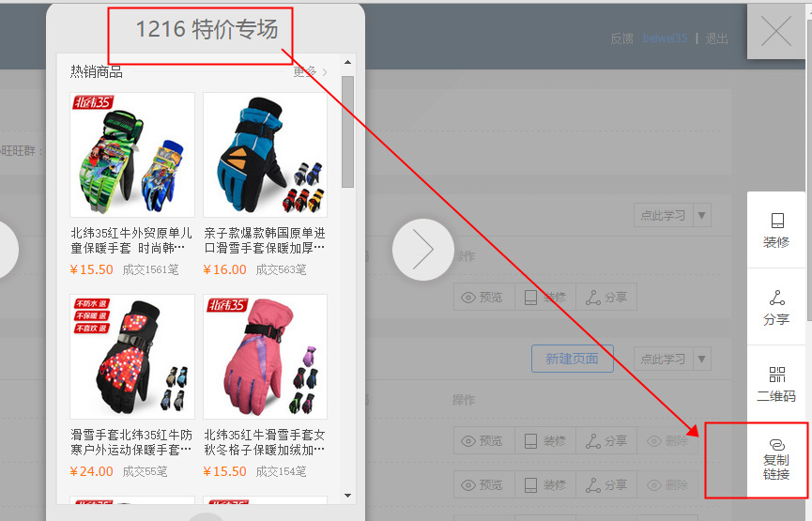Open the blue ski glove product image
Screen dimensions: 812x521
[265, 154]
